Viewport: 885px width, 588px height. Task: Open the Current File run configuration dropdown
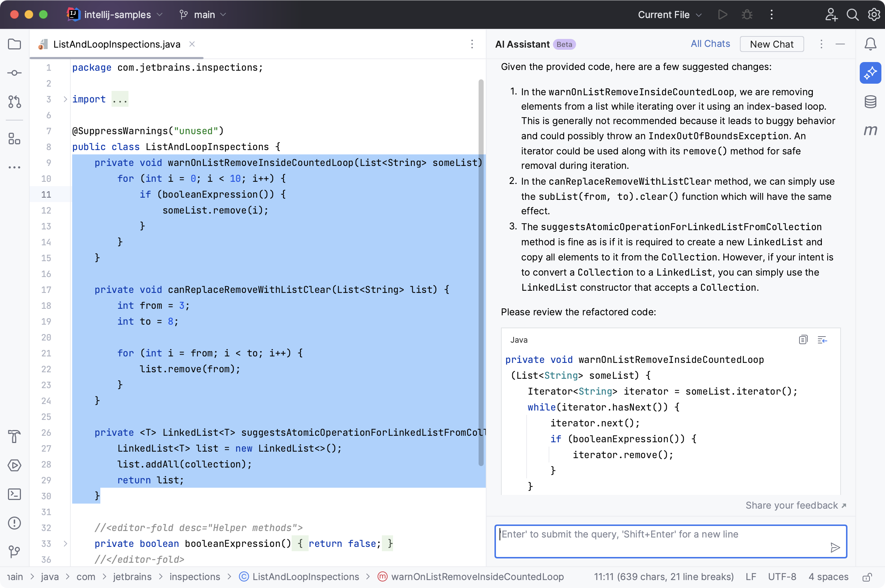coord(670,15)
